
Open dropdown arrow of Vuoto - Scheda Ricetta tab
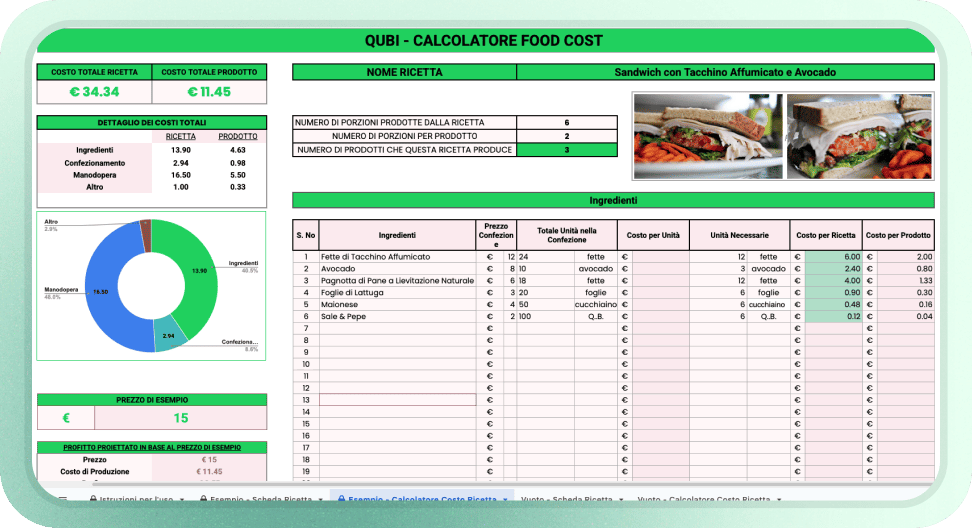pyautogui.click(x=620, y=498)
